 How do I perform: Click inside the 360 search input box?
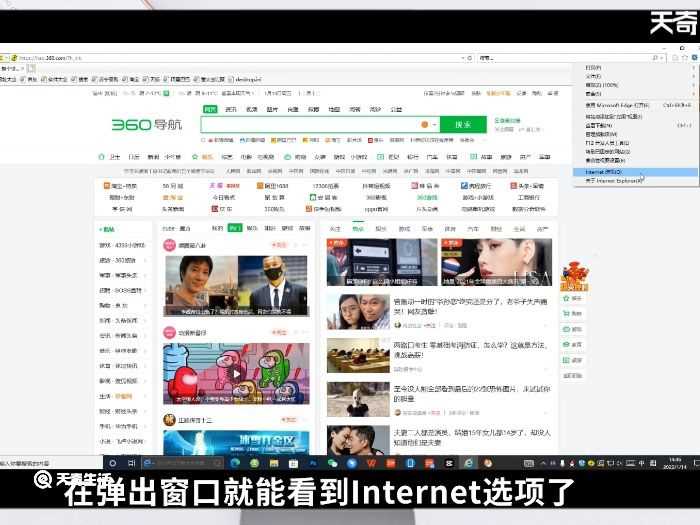tap(310, 125)
